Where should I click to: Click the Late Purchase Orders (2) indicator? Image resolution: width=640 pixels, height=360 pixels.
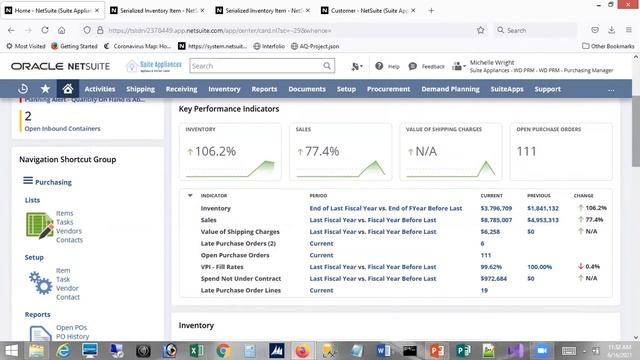(x=238, y=243)
